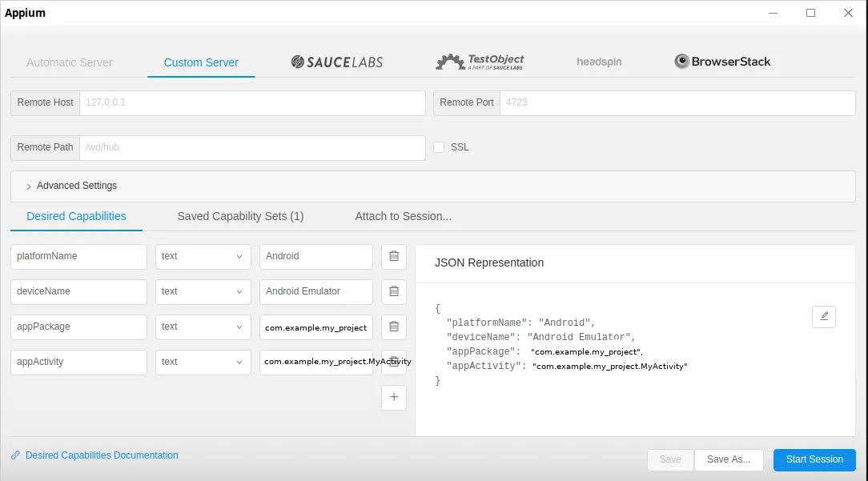Focus the Remote Host input field

tap(252, 103)
